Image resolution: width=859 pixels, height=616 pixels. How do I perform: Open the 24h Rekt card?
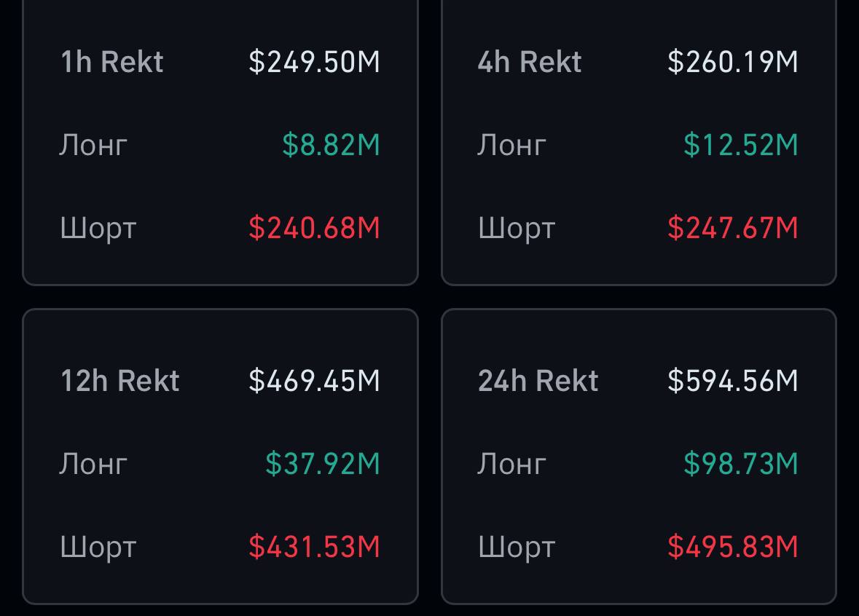(x=639, y=457)
